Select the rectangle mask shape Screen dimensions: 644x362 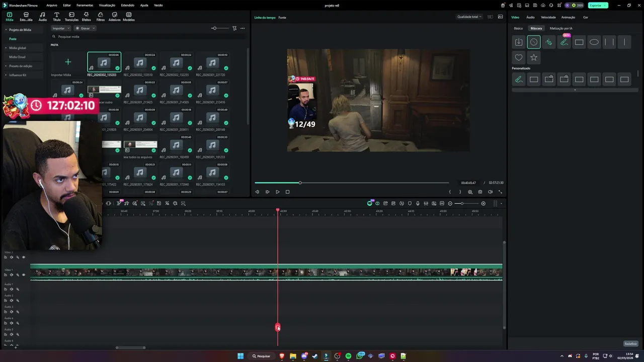click(579, 42)
